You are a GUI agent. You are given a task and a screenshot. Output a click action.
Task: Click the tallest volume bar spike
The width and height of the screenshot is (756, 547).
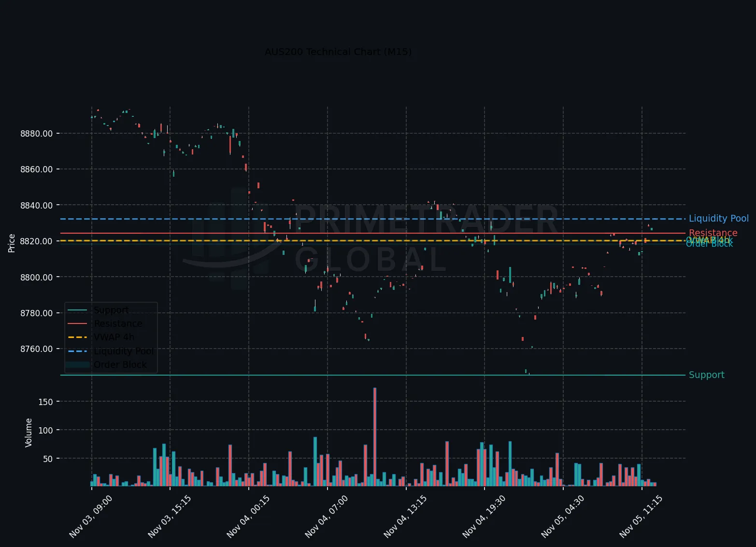(375, 436)
